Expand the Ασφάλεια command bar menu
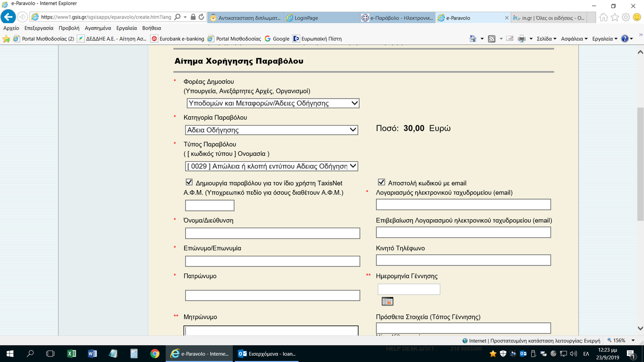This screenshot has width=644, height=362. [575, 39]
